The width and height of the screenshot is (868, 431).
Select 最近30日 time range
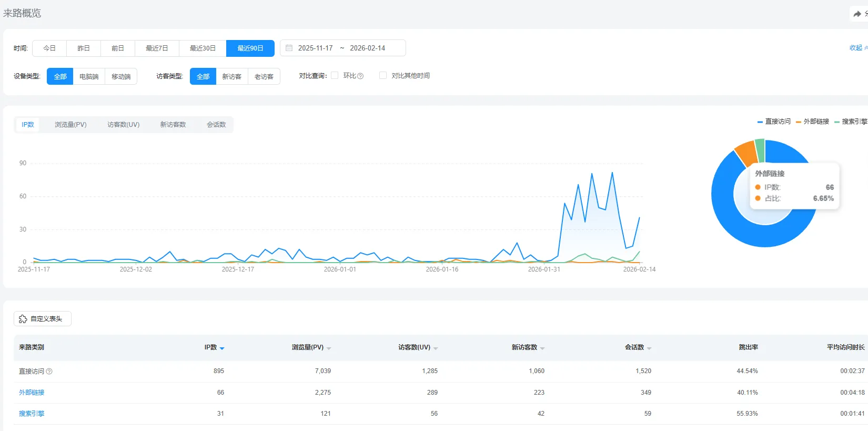coord(203,48)
